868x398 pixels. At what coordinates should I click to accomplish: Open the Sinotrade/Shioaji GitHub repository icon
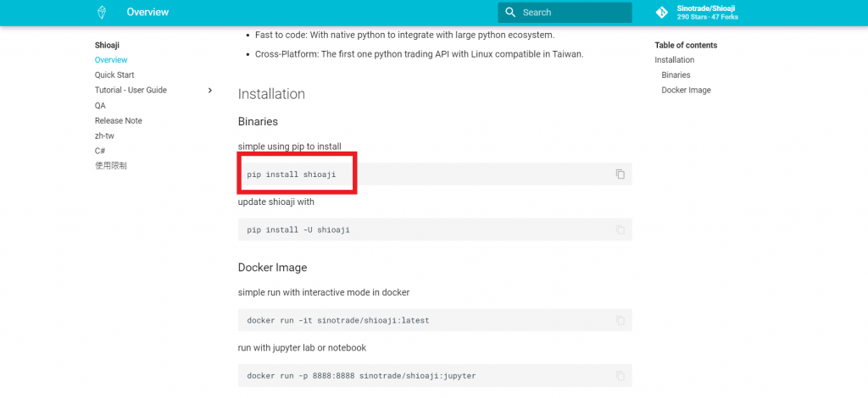click(661, 12)
